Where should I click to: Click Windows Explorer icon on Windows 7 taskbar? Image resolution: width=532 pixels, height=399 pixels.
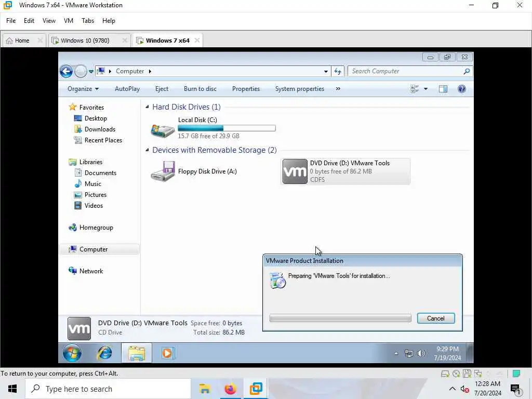137,353
